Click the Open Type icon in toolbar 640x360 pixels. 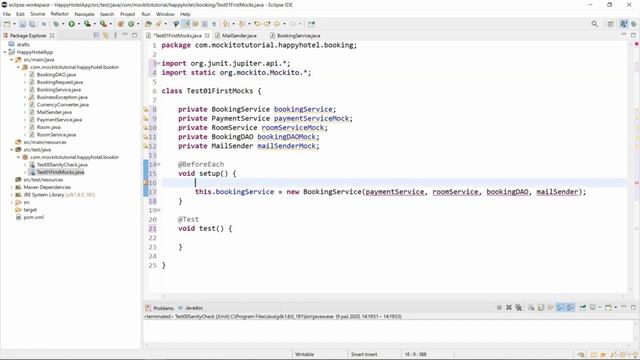[148, 24]
